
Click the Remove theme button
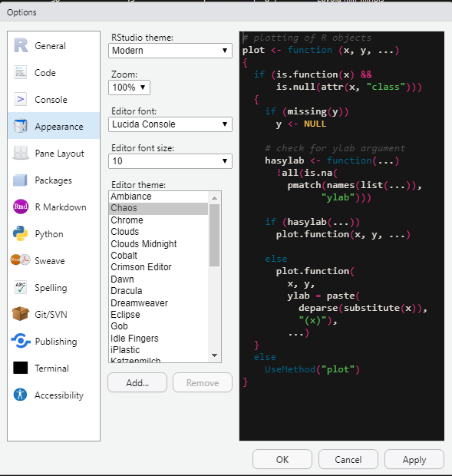(203, 383)
